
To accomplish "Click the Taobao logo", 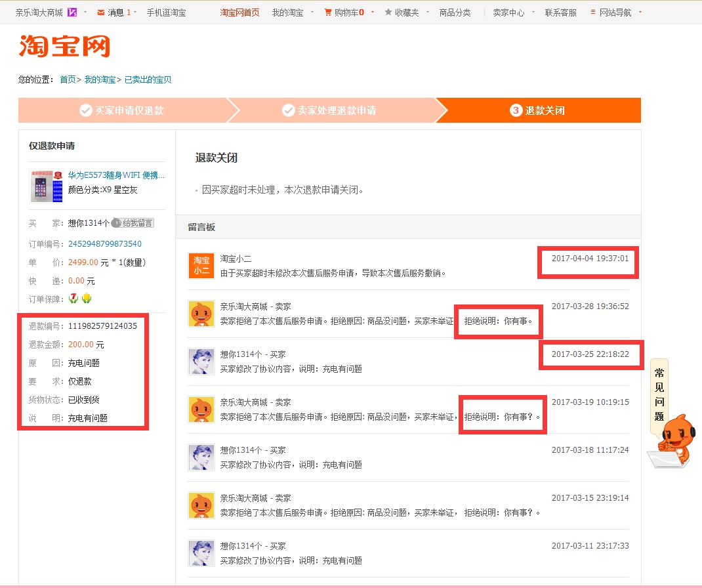I will (64, 46).
